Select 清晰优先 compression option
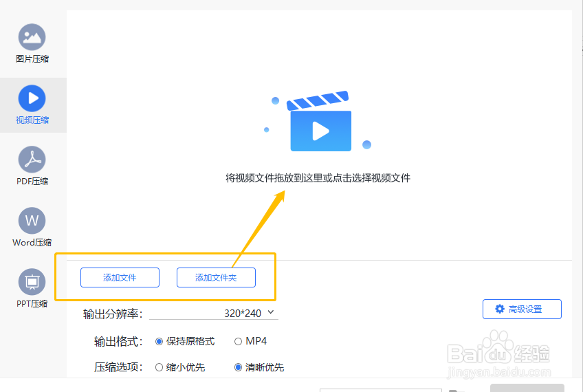The height and width of the screenshot is (392, 583). (238, 367)
